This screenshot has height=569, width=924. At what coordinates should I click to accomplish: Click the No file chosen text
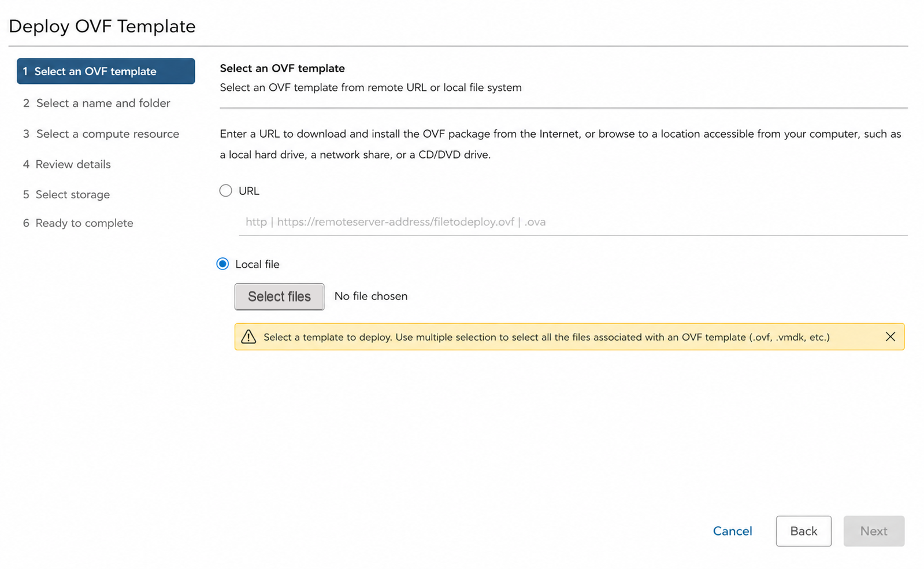point(371,296)
